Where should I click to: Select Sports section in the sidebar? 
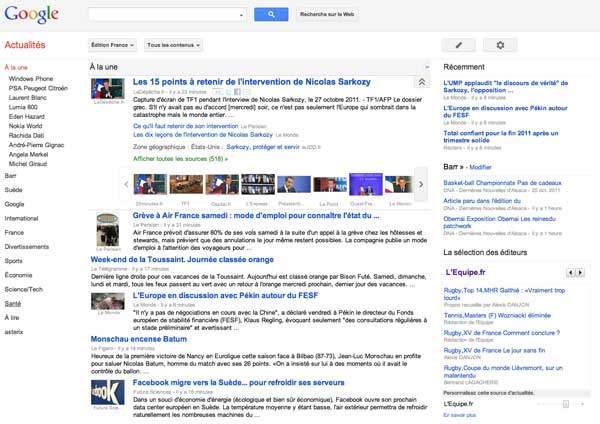13,261
